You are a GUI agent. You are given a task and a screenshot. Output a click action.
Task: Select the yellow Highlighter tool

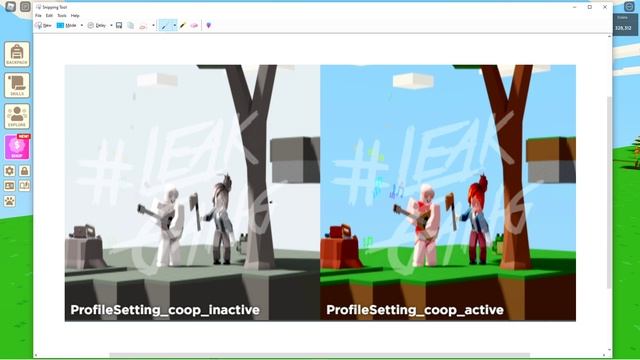point(183,25)
